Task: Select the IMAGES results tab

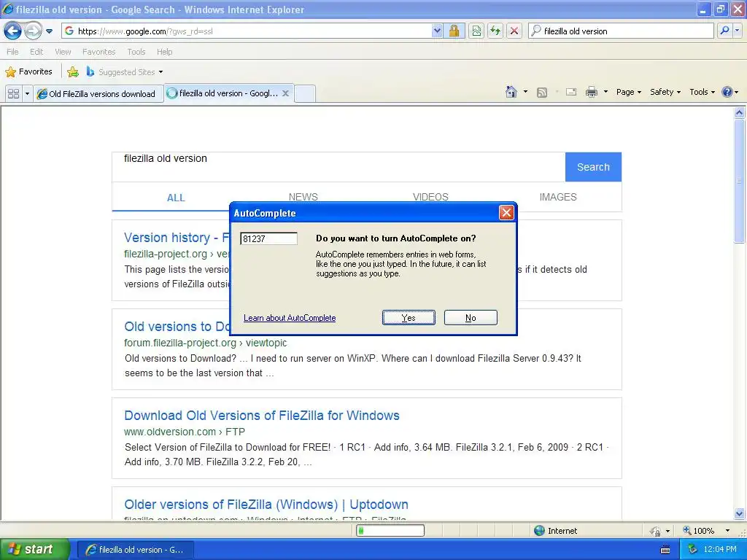Action: (558, 197)
